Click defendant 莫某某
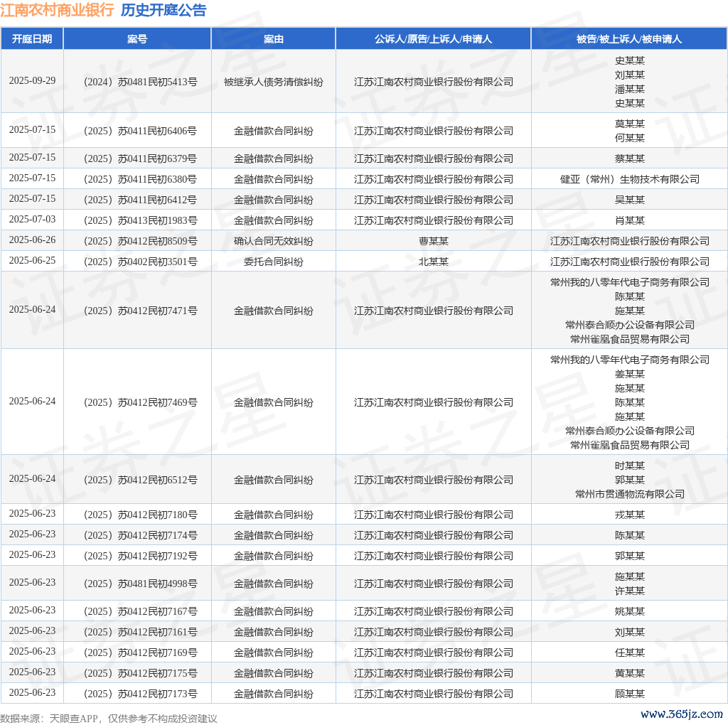 click(x=630, y=124)
